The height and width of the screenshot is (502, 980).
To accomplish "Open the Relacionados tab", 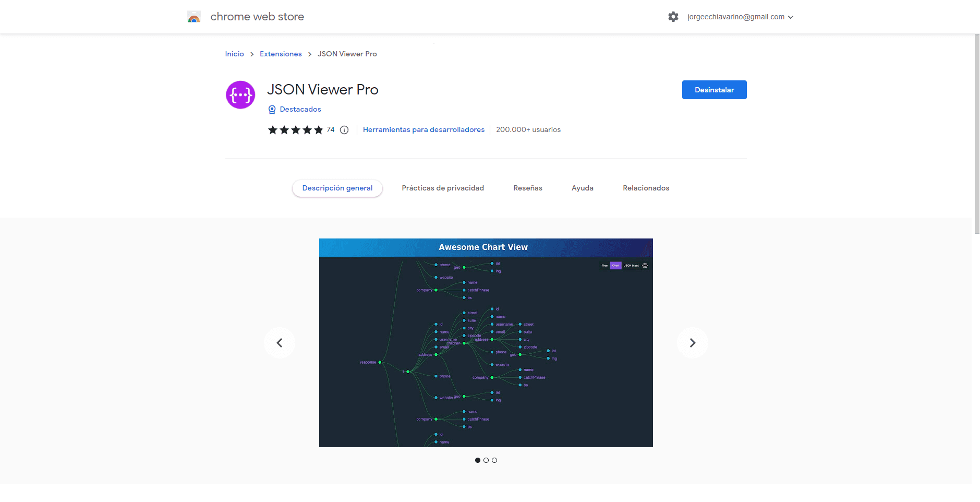I will pos(646,188).
